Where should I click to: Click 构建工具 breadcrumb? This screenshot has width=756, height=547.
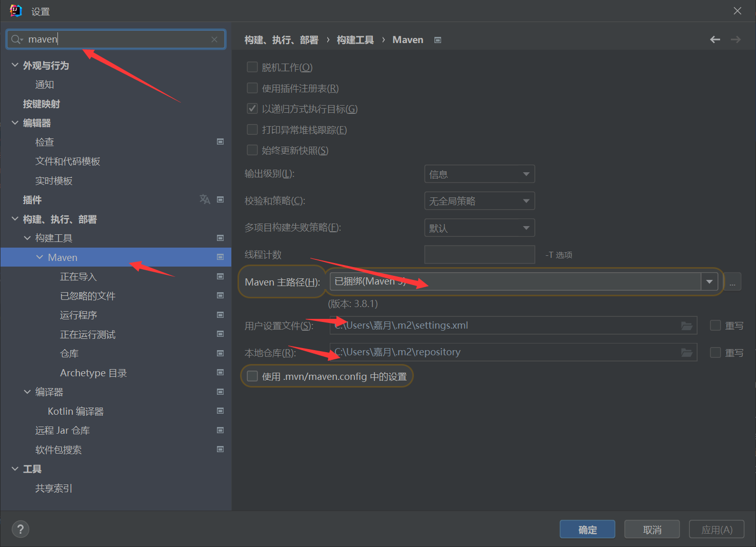[355, 40]
